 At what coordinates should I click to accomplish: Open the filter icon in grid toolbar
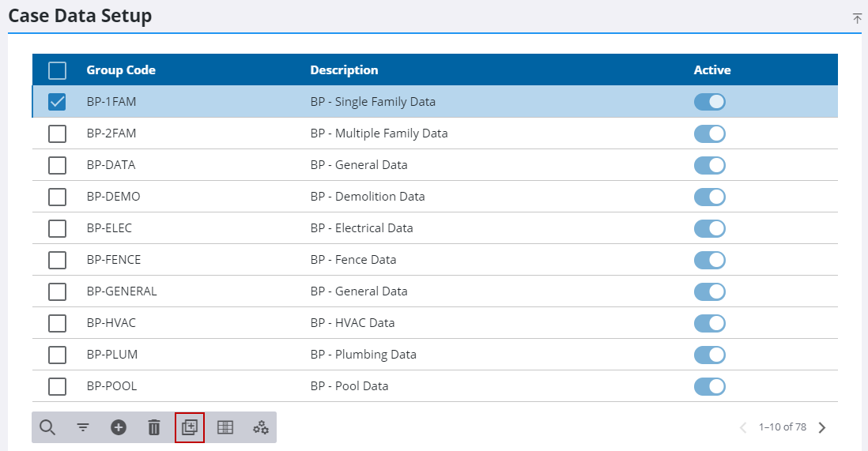coord(83,427)
